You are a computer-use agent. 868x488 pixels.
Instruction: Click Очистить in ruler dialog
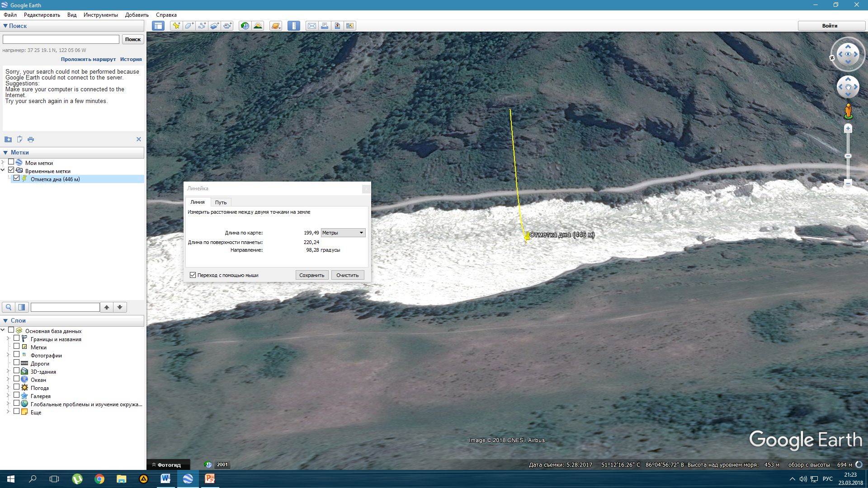(348, 275)
